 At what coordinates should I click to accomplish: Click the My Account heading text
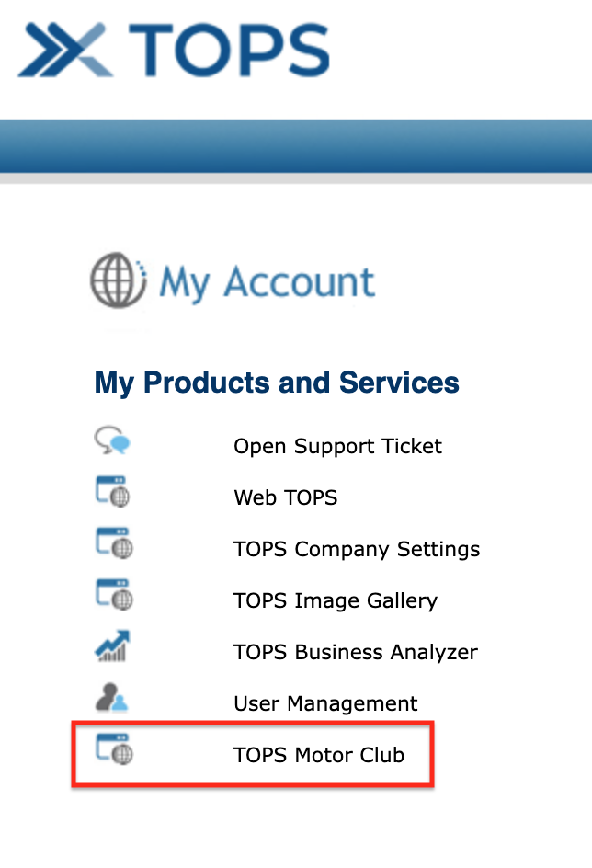coord(268,282)
